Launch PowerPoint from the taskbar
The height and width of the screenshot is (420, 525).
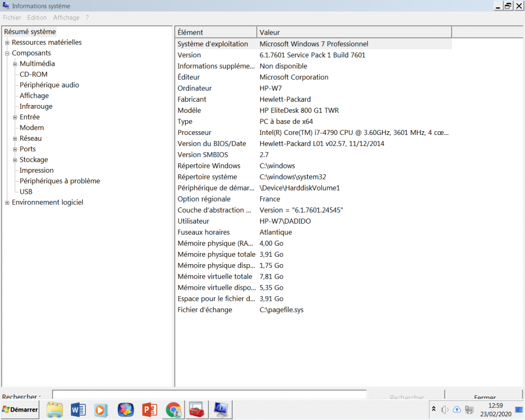tap(150, 409)
